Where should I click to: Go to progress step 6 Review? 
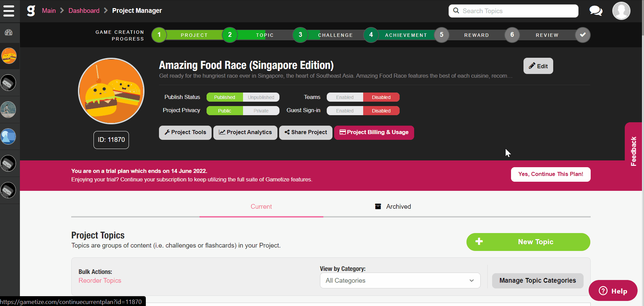click(x=512, y=35)
